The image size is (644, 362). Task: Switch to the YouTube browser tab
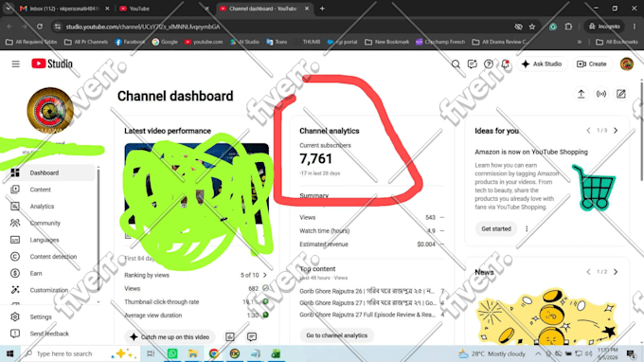[163, 9]
